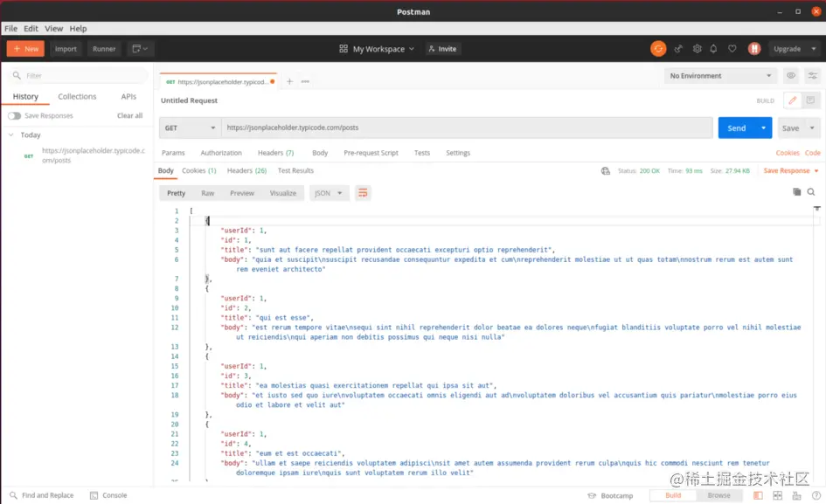Open the capture requests satellite icon
826x504 pixels.
point(678,48)
